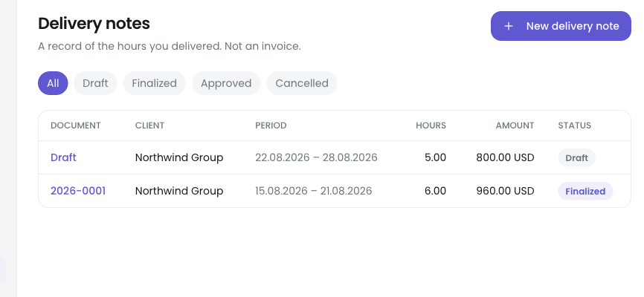Click the Finalized status badge
644x297 pixels.
(585, 191)
